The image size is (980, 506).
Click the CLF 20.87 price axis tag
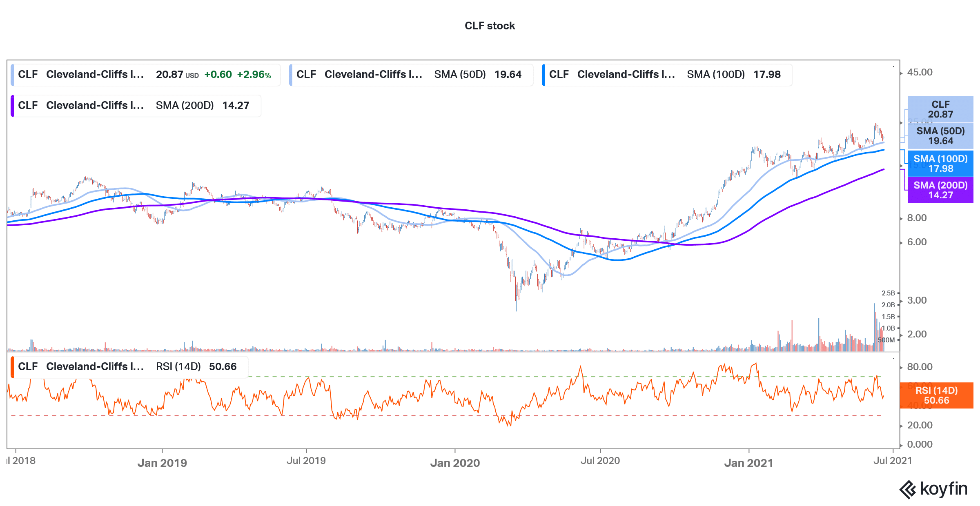click(940, 109)
